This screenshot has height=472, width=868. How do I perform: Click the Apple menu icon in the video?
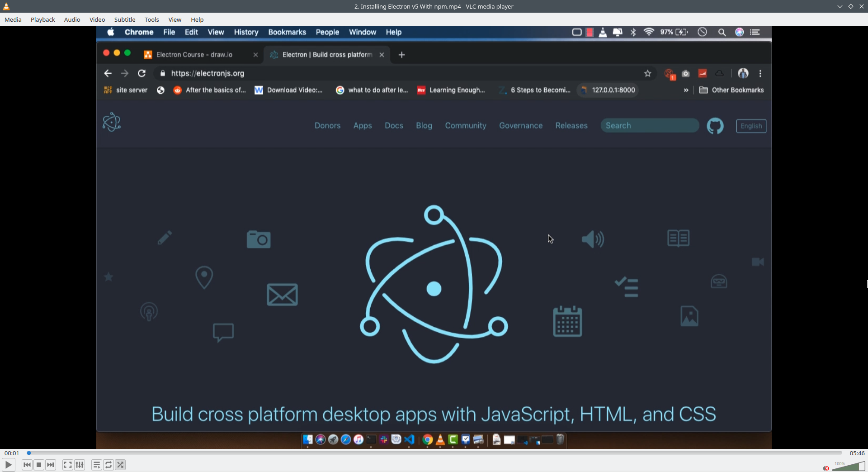tap(111, 32)
